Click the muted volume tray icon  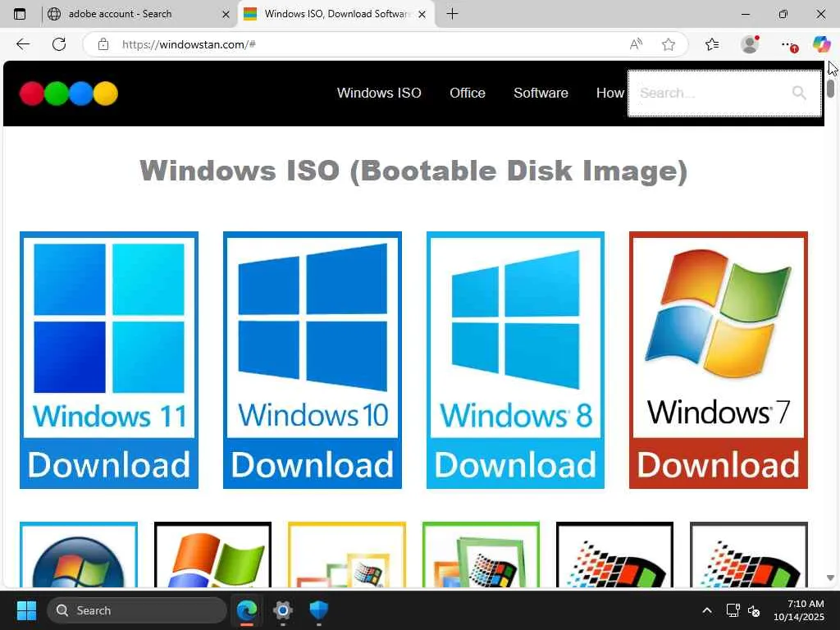tap(754, 610)
